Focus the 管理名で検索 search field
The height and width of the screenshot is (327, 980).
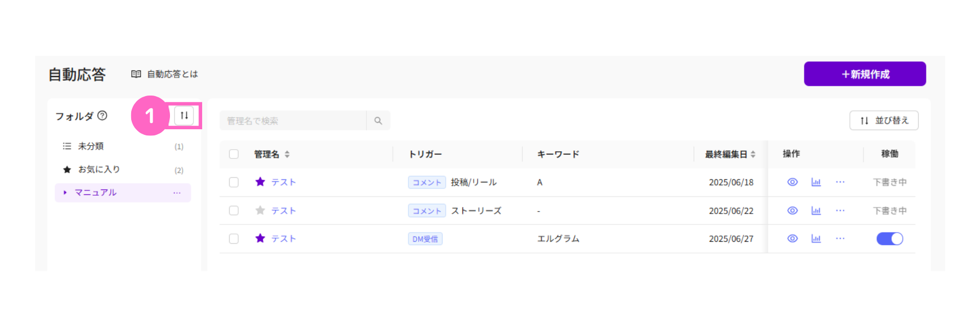293,121
